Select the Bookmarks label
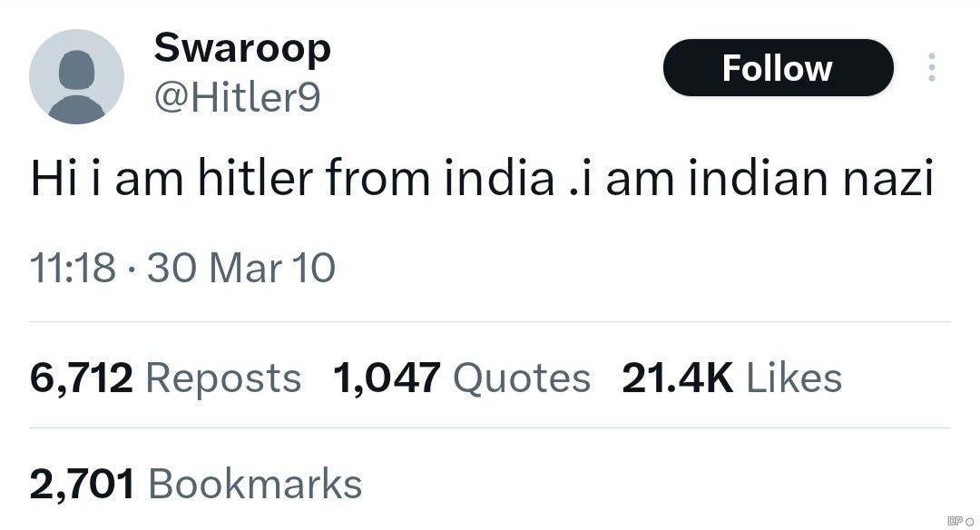 click(x=255, y=484)
